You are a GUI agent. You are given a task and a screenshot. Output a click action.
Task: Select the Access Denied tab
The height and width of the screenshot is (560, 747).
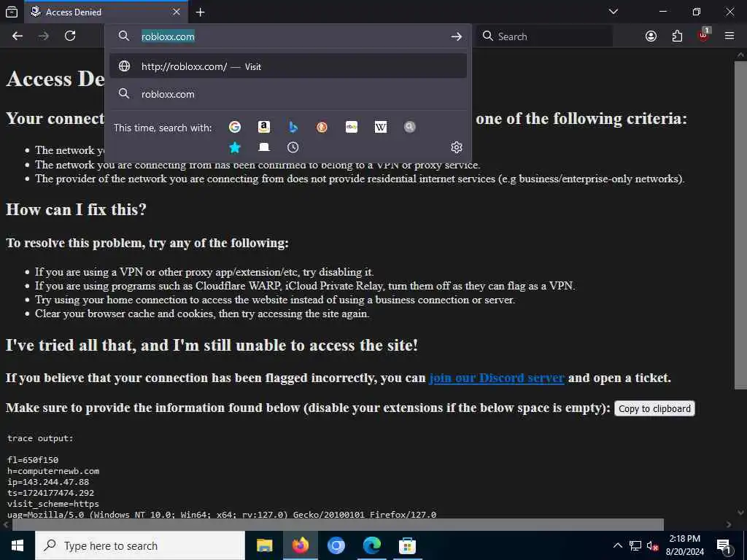(106, 12)
